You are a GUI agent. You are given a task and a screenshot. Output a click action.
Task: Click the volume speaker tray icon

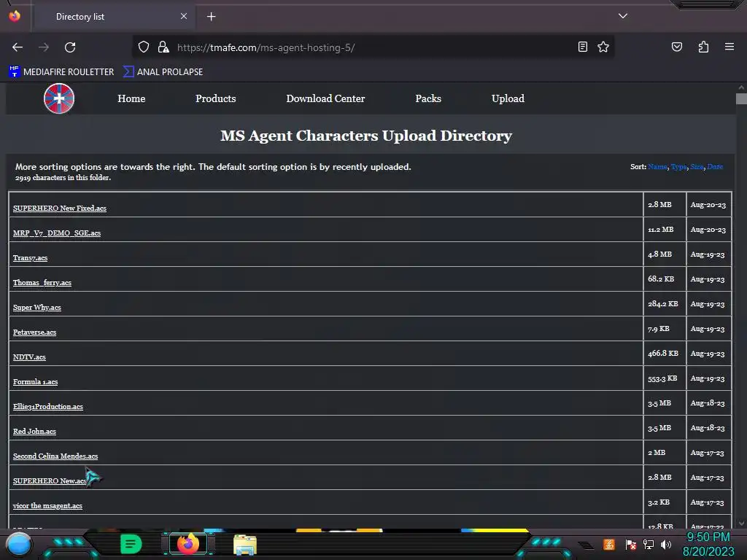[x=665, y=544]
